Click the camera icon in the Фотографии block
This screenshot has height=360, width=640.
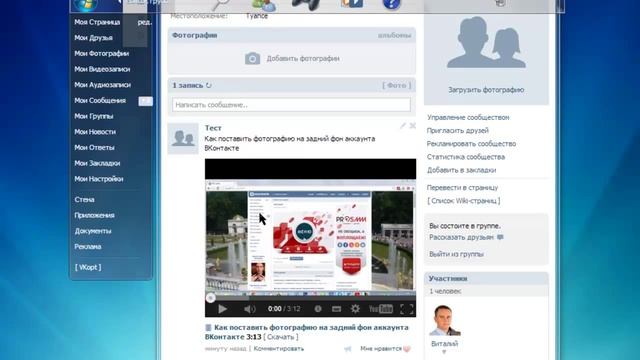(252, 58)
